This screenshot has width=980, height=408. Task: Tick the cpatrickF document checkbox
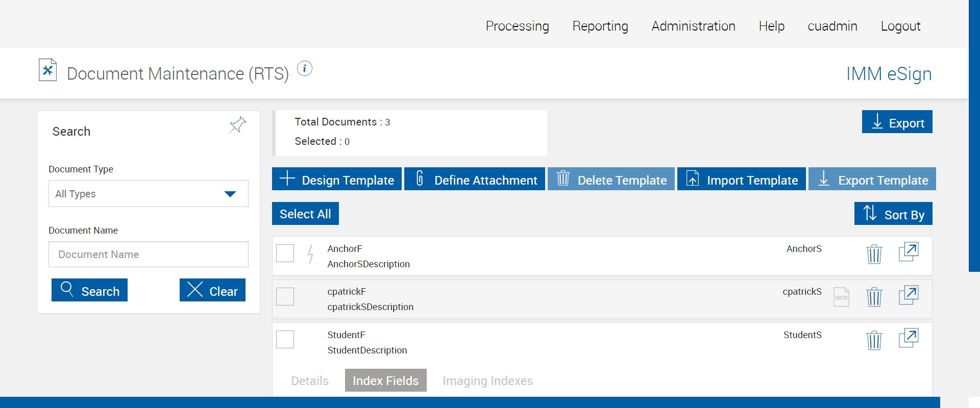pyautogui.click(x=285, y=296)
